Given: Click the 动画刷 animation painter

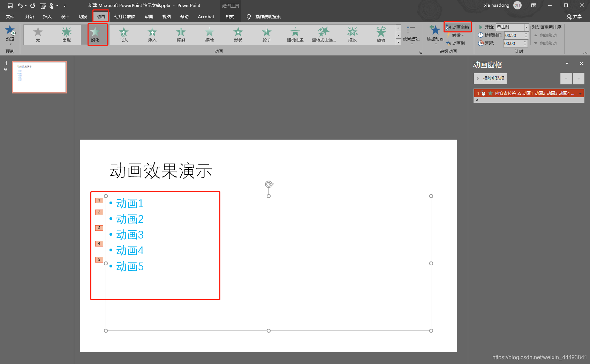Looking at the screenshot, I should coord(455,43).
